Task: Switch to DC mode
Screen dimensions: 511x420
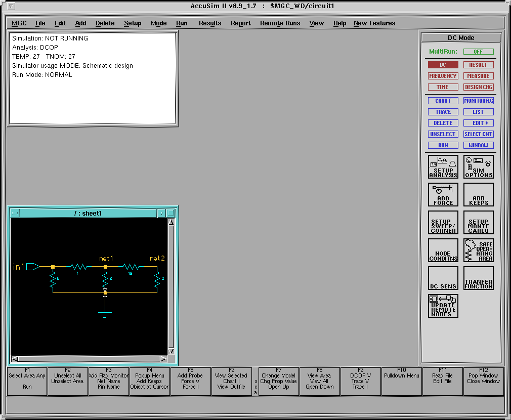Action: point(443,65)
